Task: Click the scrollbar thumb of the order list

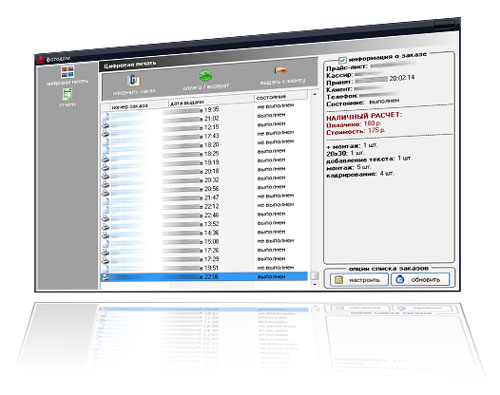Action: tap(314, 276)
